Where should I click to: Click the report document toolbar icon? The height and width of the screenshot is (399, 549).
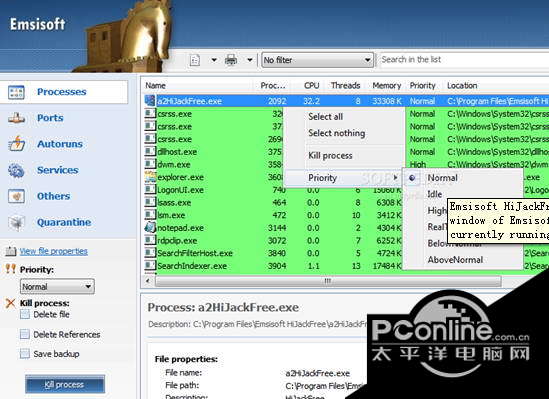195,60
